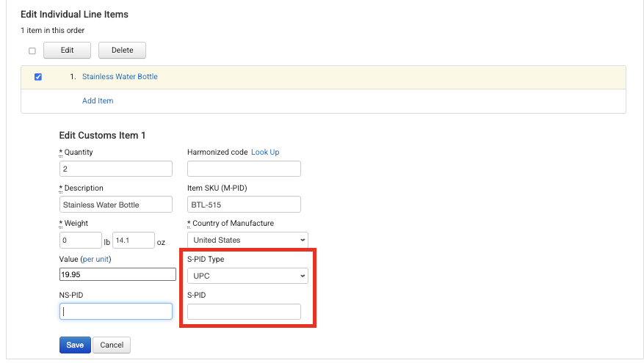This screenshot has width=644, height=363.
Task: Click the Weight ounces field showing 14.1
Action: point(134,241)
